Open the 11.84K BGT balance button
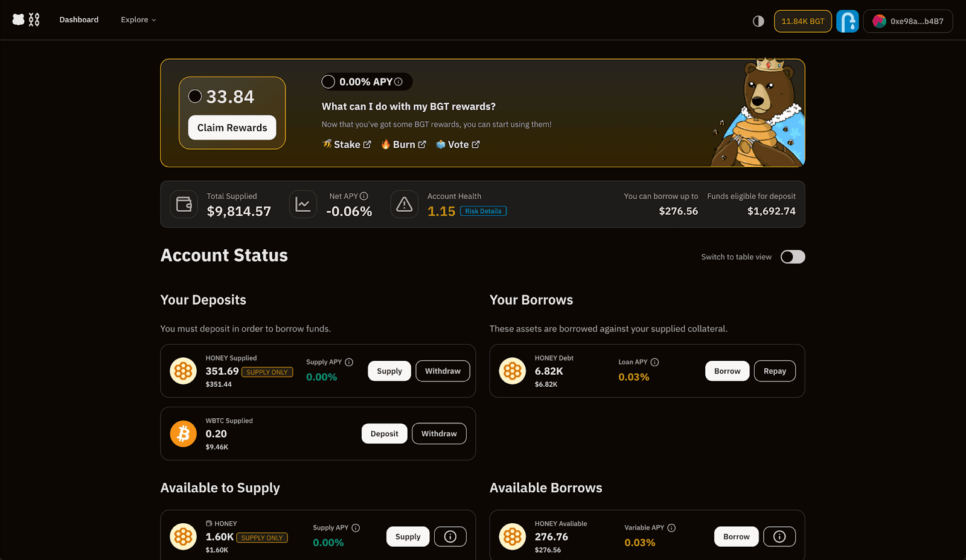 (802, 21)
